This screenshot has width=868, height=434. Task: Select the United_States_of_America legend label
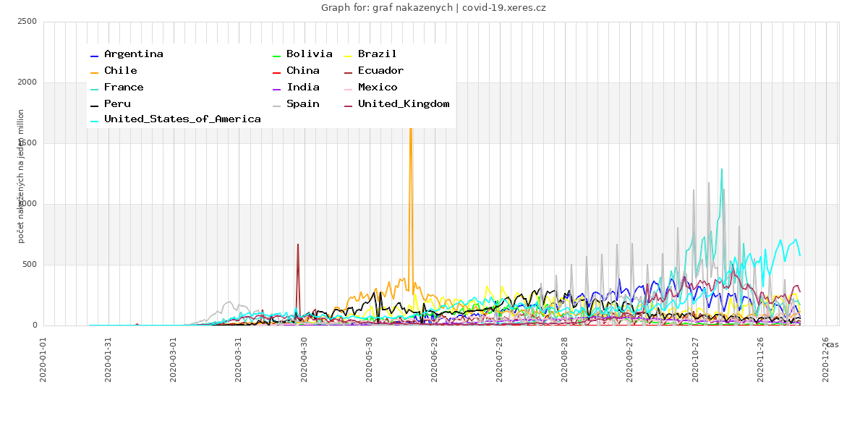182,119
